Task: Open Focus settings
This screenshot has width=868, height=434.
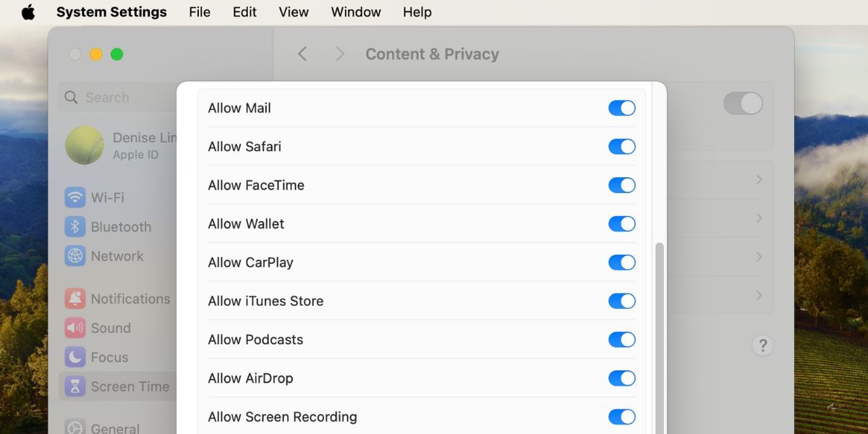Action: point(109,357)
